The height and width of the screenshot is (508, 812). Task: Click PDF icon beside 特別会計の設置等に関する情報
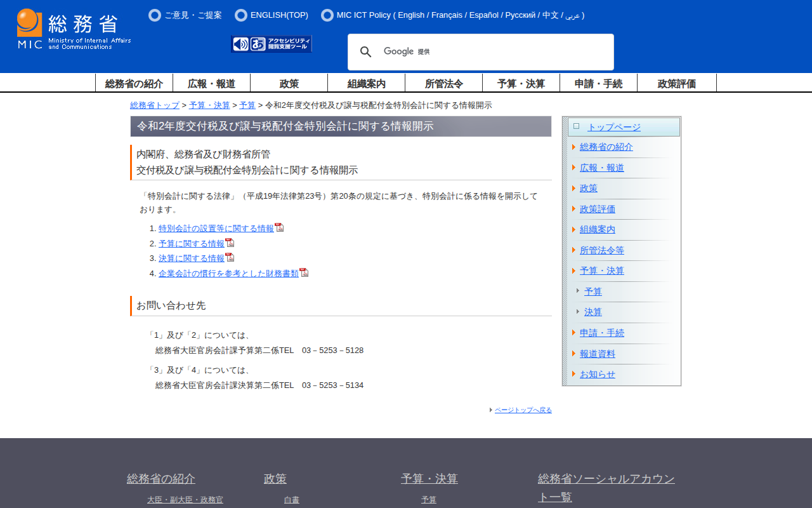pos(279,228)
